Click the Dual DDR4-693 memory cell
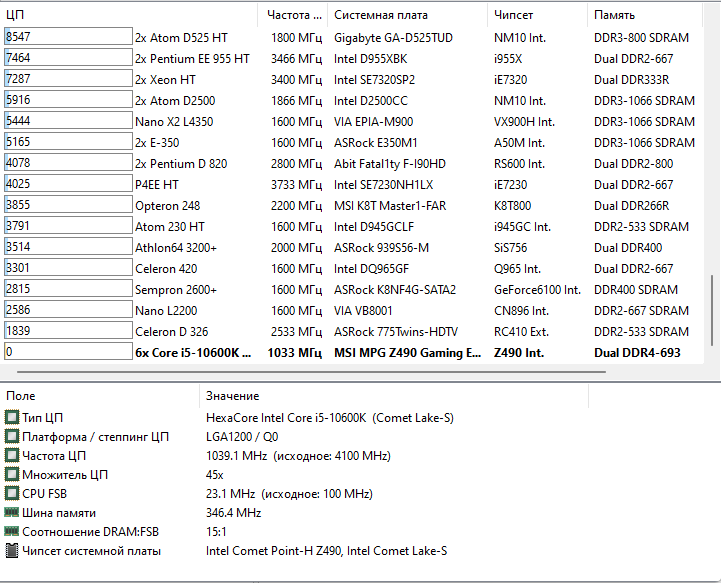Viewport: 721px width, 583px height. [637, 353]
